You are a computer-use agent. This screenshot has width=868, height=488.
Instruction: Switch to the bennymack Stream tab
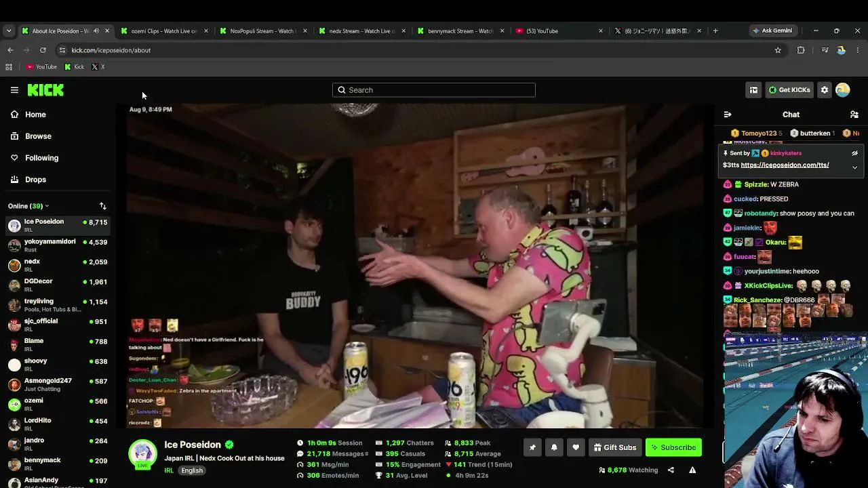(x=460, y=30)
